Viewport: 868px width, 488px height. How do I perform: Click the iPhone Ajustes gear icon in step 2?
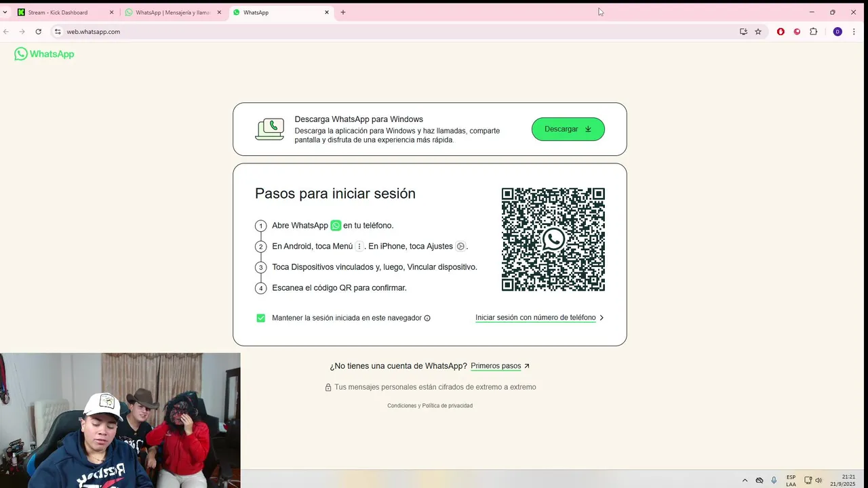click(460, 247)
